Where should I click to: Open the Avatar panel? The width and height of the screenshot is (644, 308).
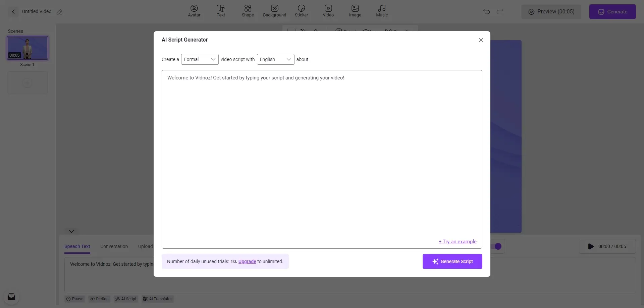click(194, 11)
